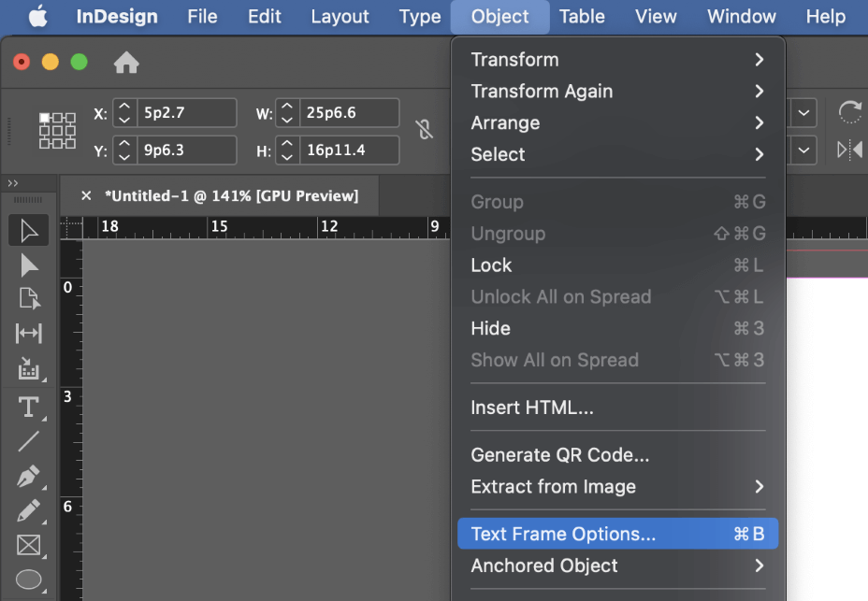Expand the Transform submenu
The image size is (868, 601).
pyautogui.click(x=617, y=59)
